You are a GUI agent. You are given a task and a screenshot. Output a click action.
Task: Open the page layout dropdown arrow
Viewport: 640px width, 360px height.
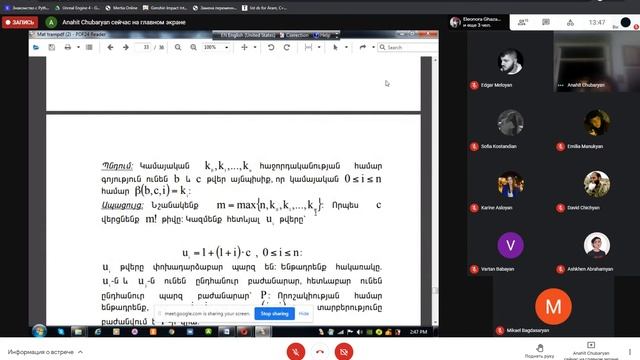pos(319,47)
